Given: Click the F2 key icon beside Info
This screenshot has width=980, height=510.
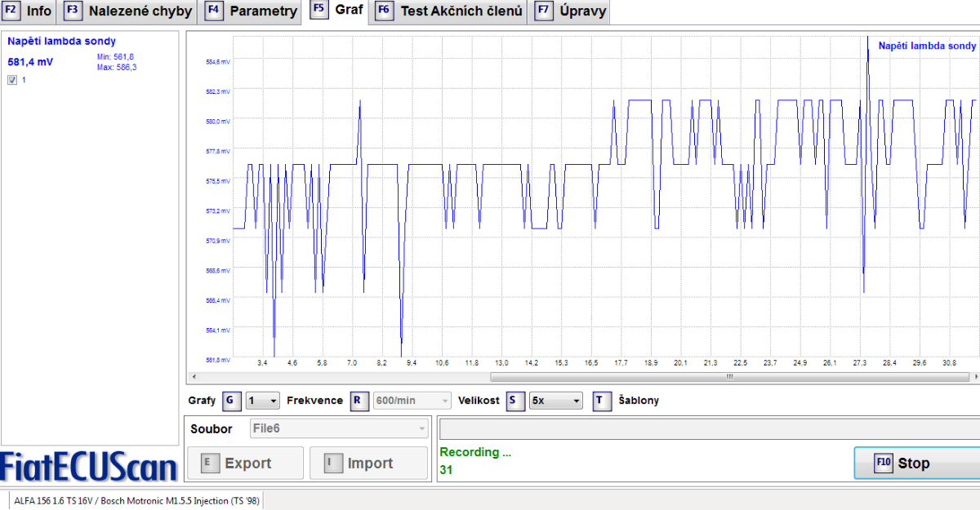Looking at the screenshot, I should pos(11,11).
